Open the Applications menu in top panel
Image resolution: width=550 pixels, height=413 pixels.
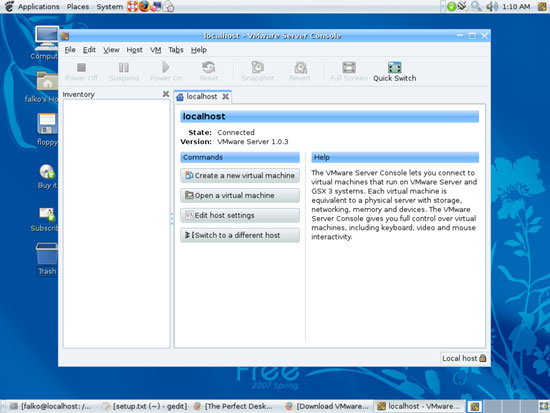[x=39, y=7]
